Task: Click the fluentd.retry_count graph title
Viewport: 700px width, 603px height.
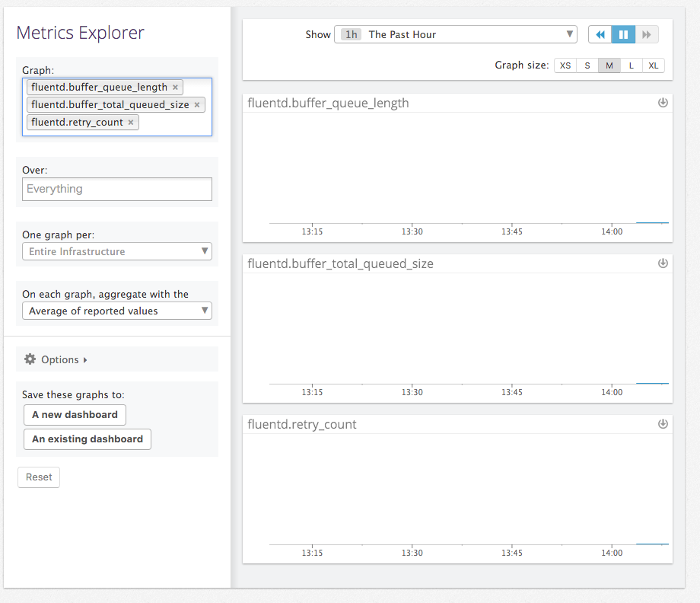Action: pos(302,424)
